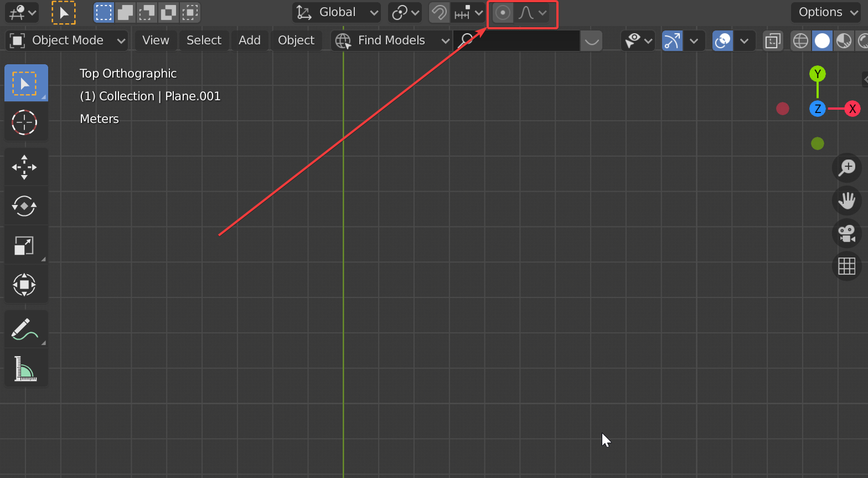This screenshot has width=868, height=478.
Task: Enable proportional editing circle toggle
Action: 503,12
